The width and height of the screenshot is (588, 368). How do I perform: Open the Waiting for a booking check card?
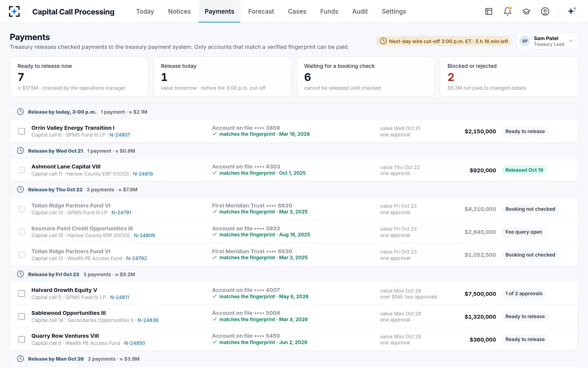pyautogui.click(x=365, y=77)
